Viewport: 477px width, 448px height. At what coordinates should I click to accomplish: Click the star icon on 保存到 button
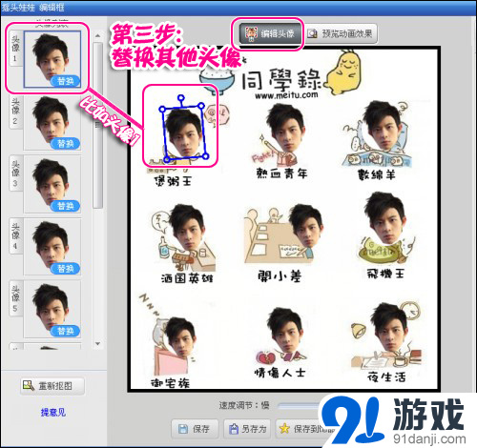[284, 429]
